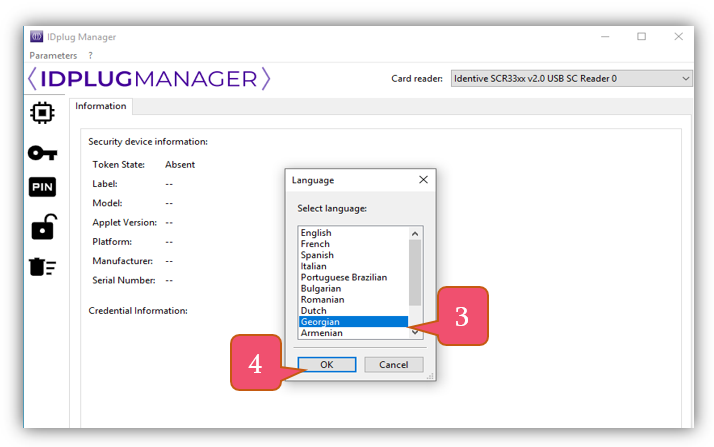
Task: Click the language list scrollbar down arrow
Action: (416, 332)
